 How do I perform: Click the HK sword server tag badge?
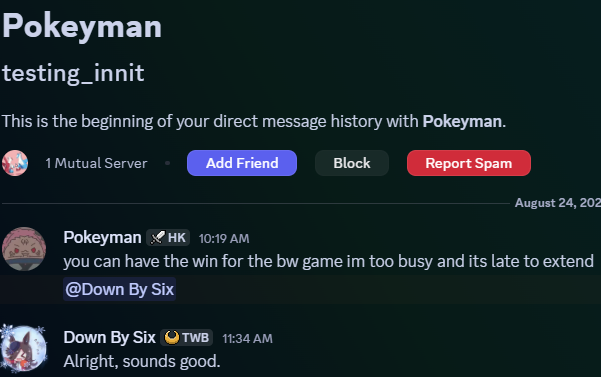tap(168, 238)
